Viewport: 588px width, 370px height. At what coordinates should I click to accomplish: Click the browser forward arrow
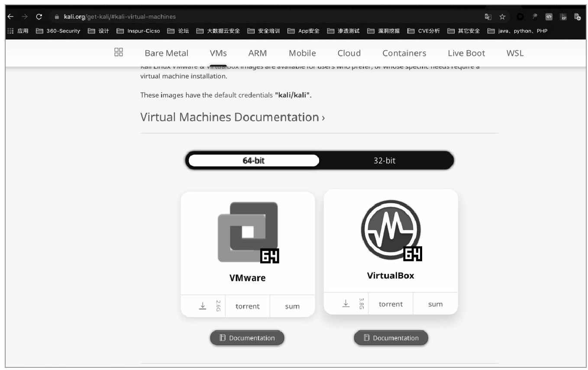point(24,16)
